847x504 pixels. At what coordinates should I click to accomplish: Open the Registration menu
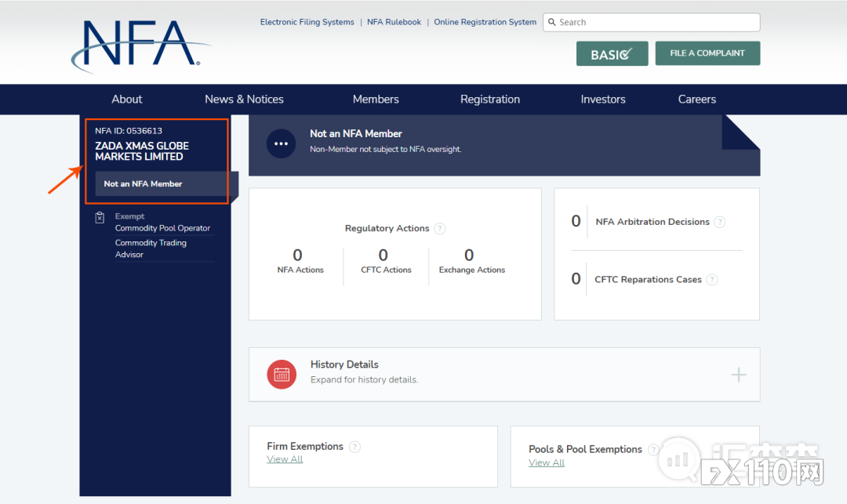click(x=490, y=100)
